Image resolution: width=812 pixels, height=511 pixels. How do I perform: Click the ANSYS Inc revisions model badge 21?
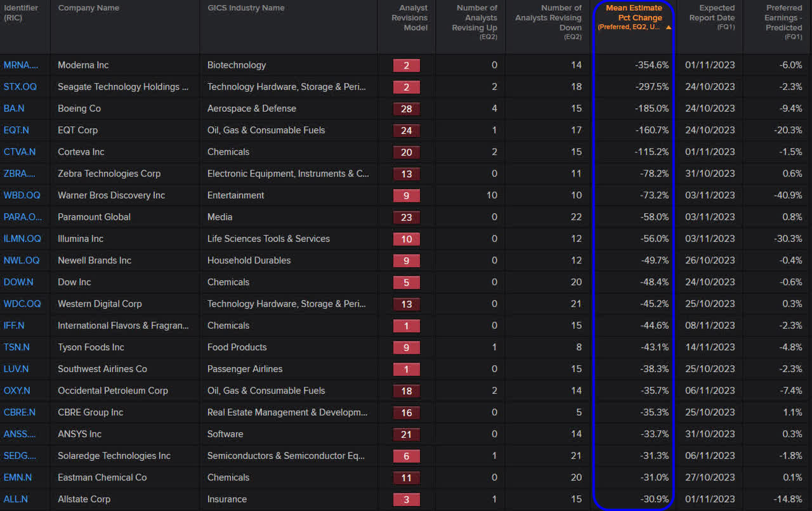(x=406, y=434)
